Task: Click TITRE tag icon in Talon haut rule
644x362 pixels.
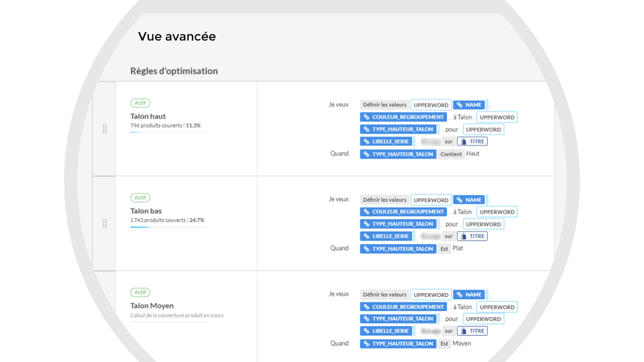Action: pyautogui.click(x=463, y=141)
